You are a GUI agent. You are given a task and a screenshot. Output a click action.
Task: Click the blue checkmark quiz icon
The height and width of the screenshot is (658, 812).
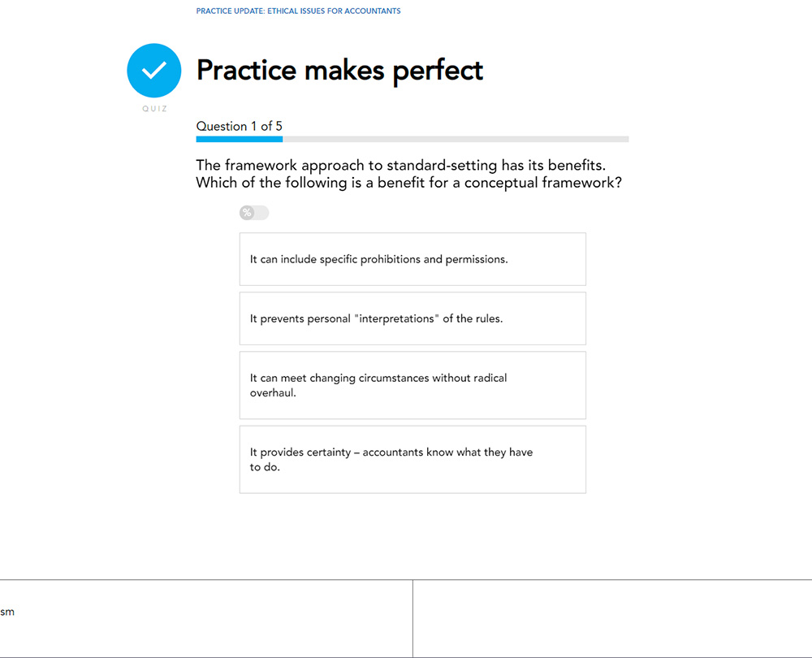[153, 70]
